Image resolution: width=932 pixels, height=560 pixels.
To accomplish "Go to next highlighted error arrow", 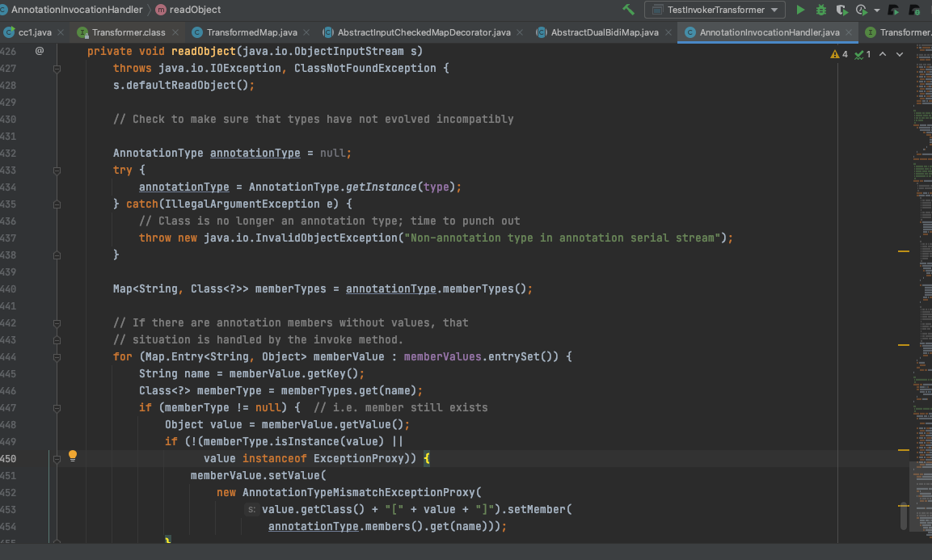I will 900,54.
